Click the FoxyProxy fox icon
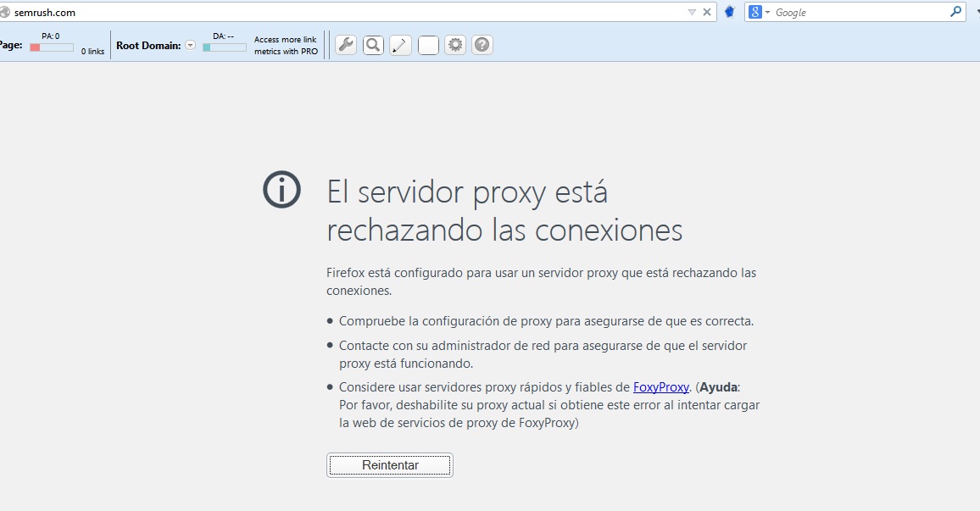The width and height of the screenshot is (980, 511). click(x=730, y=12)
